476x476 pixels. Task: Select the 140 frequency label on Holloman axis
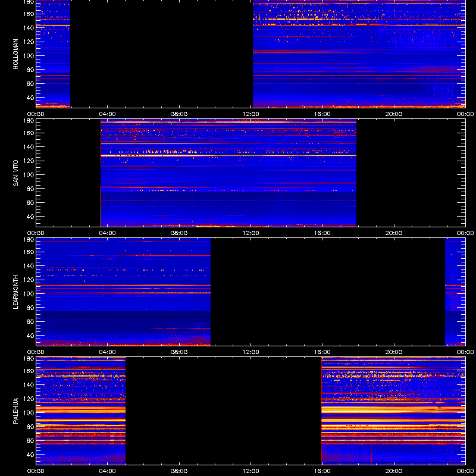click(29, 28)
